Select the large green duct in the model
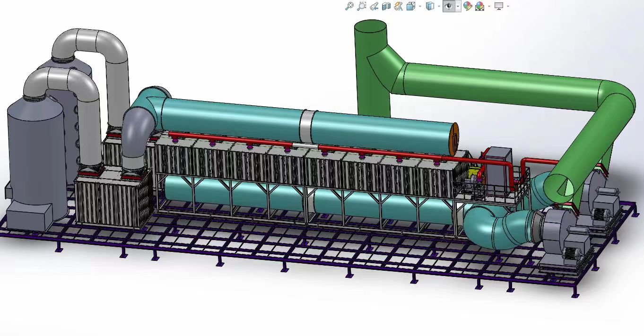644x336 pixels. [496, 83]
